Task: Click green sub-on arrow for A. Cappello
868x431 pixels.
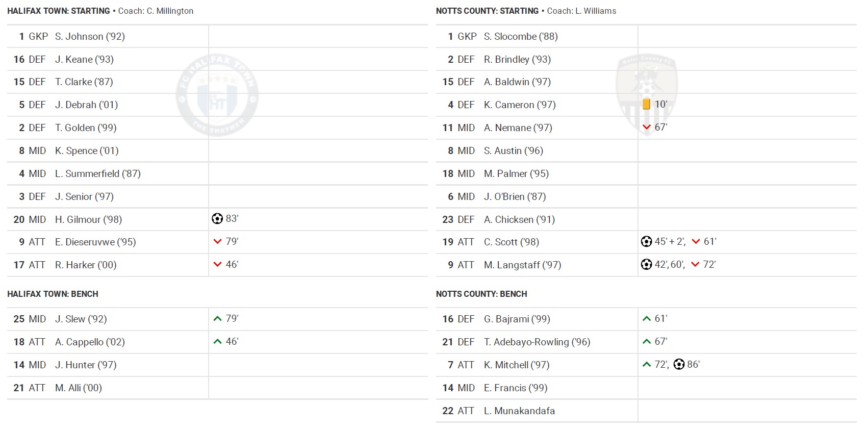Action: [218, 342]
